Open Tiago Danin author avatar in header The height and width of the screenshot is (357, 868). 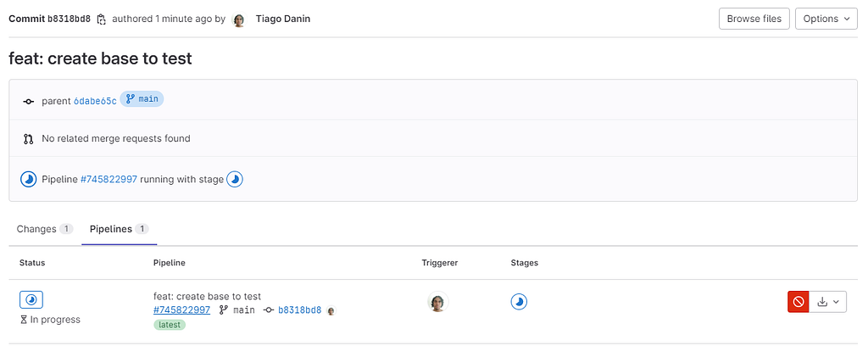pos(238,20)
